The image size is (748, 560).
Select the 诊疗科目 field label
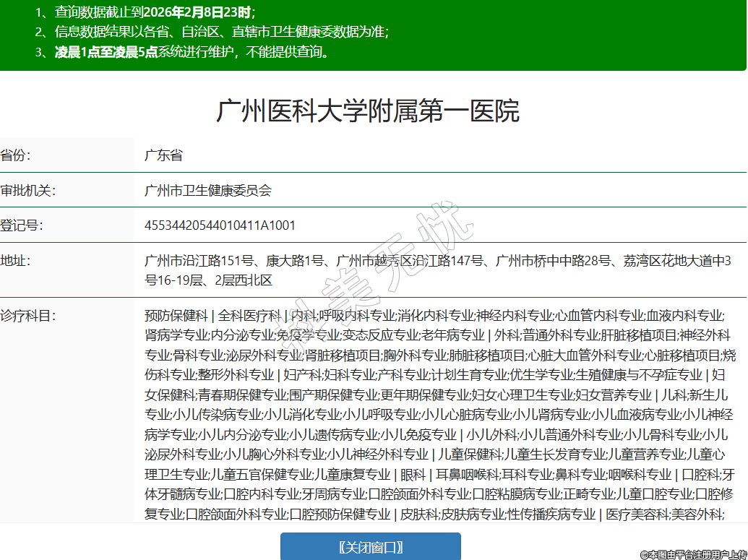27,316
